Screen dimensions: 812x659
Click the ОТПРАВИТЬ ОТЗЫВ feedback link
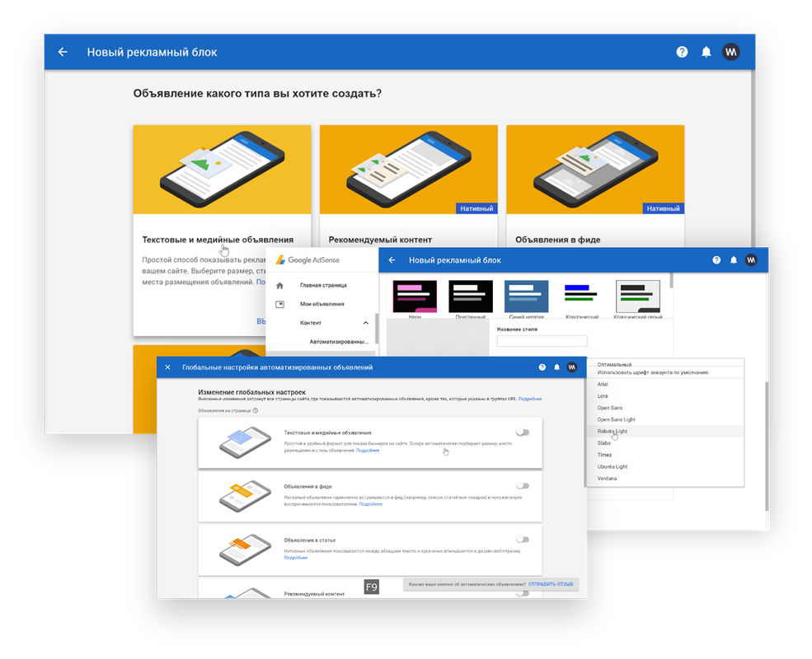tap(551, 584)
